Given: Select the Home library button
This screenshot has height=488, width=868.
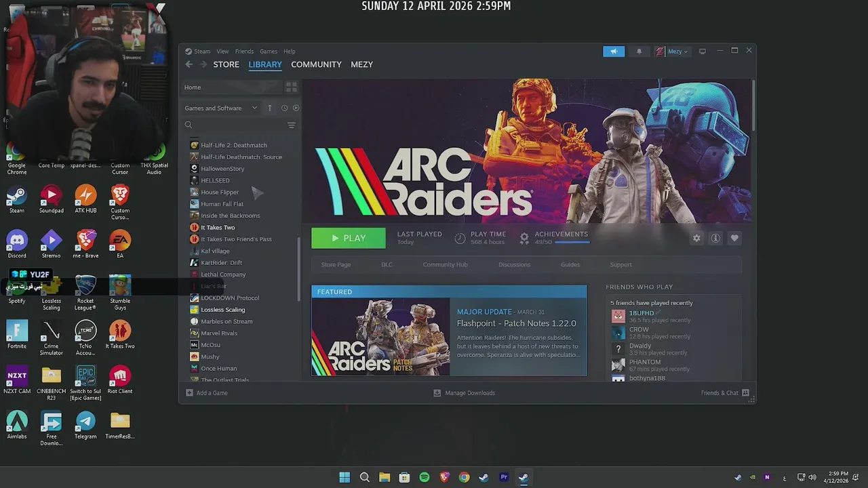Looking at the screenshot, I should (231, 87).
